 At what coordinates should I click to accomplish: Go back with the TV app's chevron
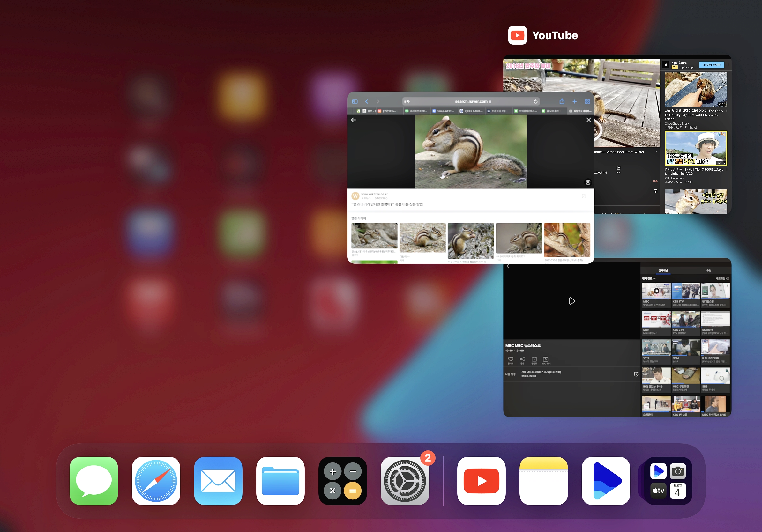click(x=508, y=266)
